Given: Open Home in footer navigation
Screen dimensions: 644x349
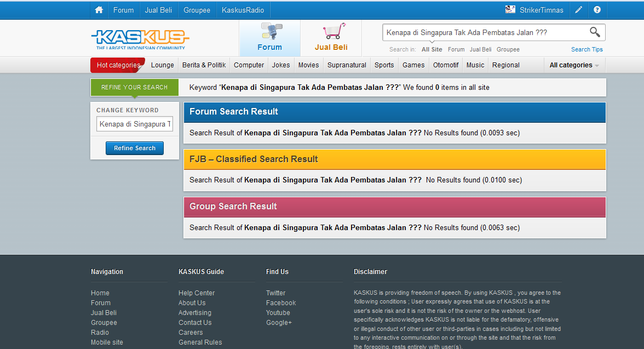Looking at the screenshot, I should point(100,293).
